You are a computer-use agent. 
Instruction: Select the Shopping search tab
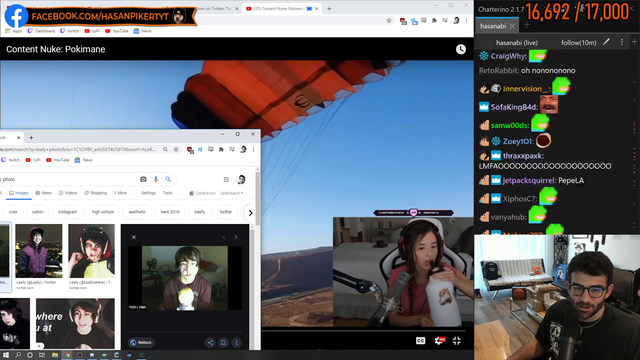point(96,193)
